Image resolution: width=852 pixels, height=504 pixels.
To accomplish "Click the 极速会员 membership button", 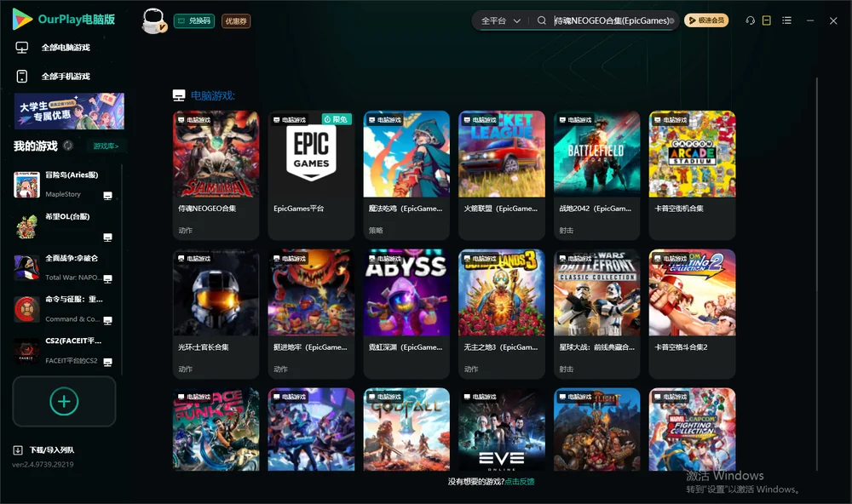I will tap(706, 20).
